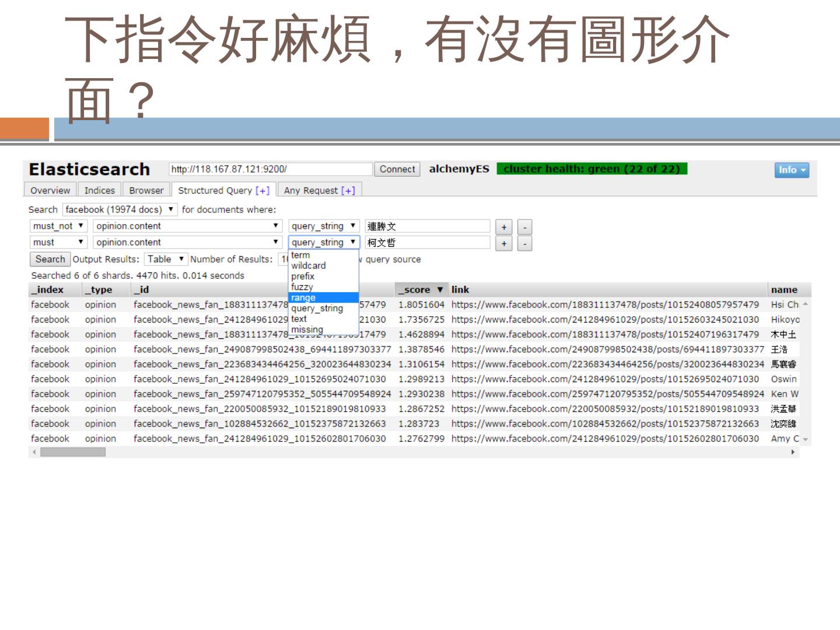Switch to the Overview tab
This screenshot has height=630, width=840.
click(x=50, y=190)
